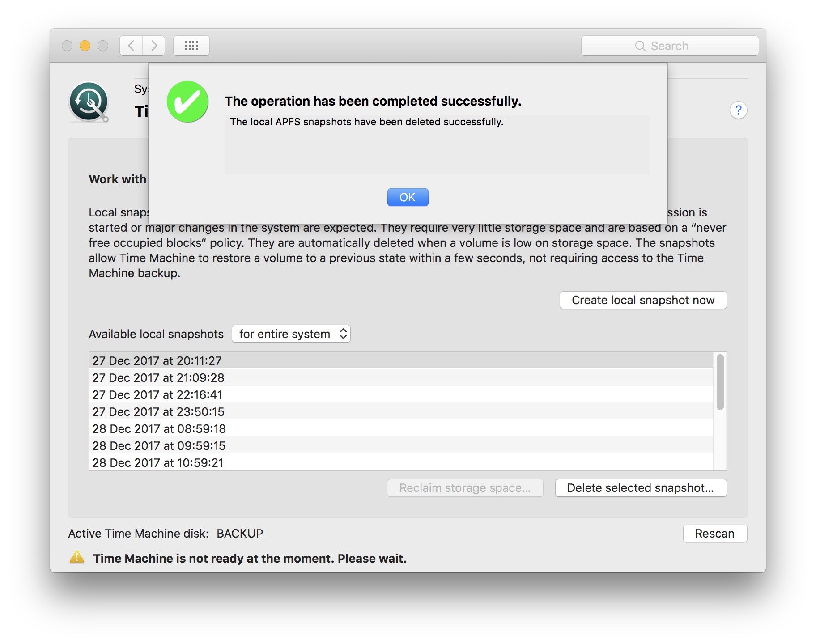Select snapshot 28 Dec 2017 at 08:59:18
Screen dimensions: 816x644
(401, 428)
